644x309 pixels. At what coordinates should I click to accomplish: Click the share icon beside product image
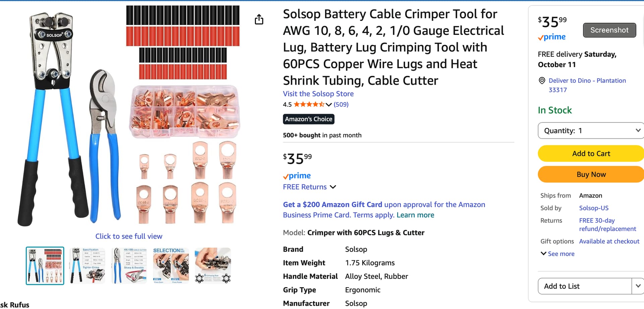[259, 19]
